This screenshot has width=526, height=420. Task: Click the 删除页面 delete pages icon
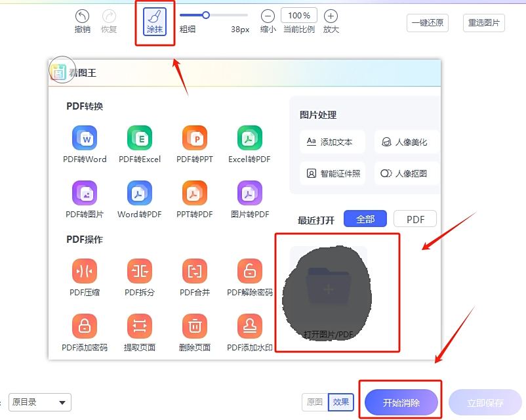(195, 326)
